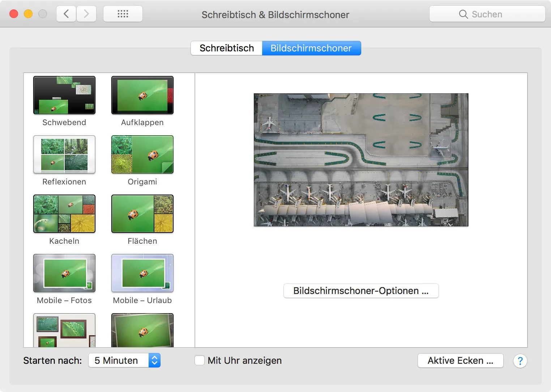
Task: Switch to the Schreibtisch tab
Action: tap(227, 48)
